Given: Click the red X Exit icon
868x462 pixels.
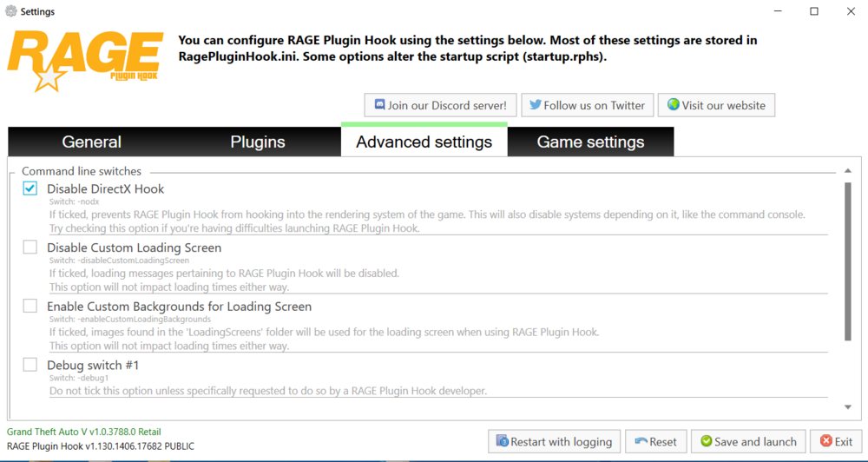Looking at the screenshot, I should pyautogui.click(x=826, y=441).
